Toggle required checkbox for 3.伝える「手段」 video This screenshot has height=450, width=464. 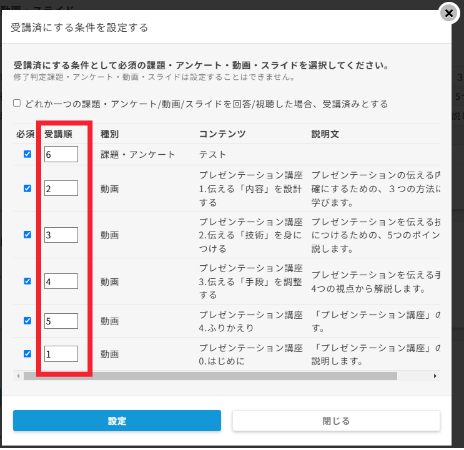pyautogui.click(x=27, y=281)
